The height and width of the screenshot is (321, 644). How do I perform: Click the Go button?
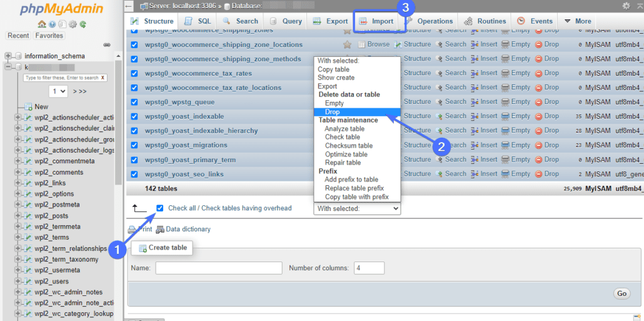pyautogui.click(x=621, y=293)
